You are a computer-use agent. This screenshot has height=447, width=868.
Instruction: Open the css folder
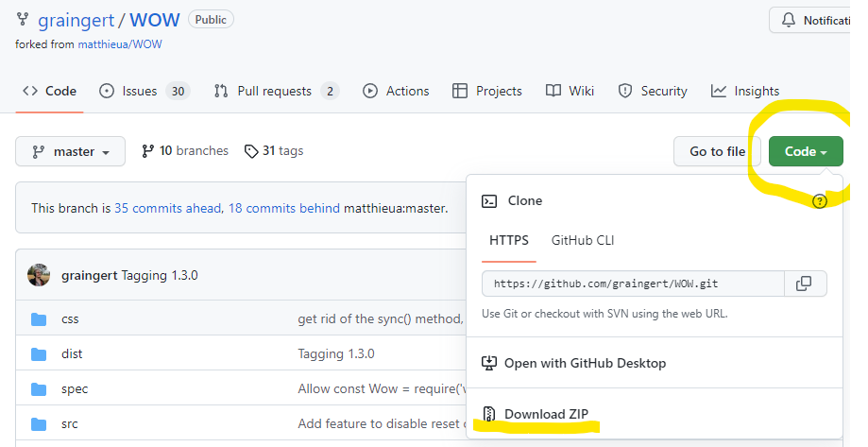[x=70, y=319]
